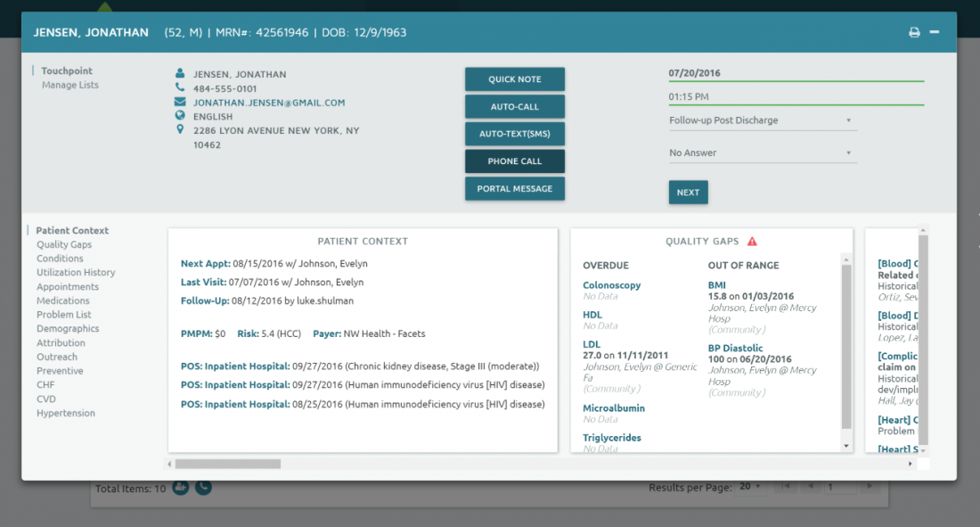
Task: Click the Triglycerides overdue item
Action: click(x=612, y=438)
